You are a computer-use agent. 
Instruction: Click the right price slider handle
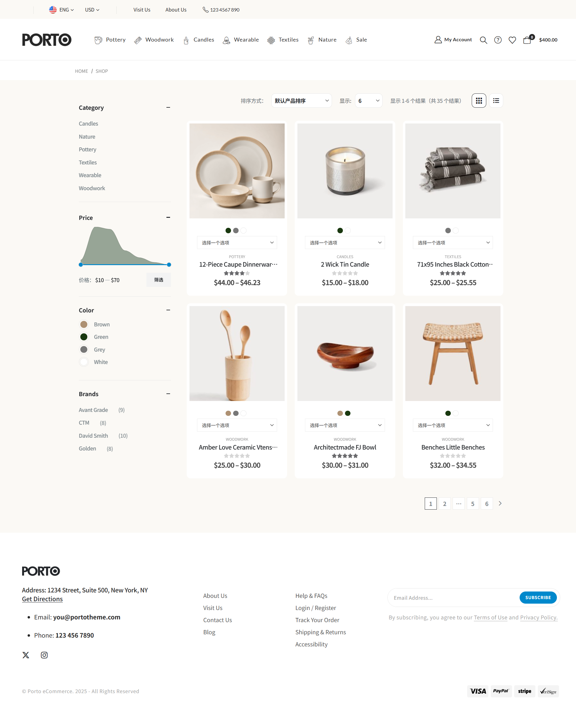(169, 265)
